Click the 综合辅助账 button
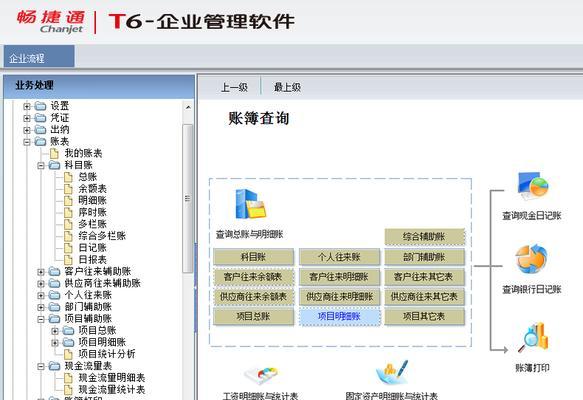The height and width of the screenshot is (400, 583). (x=424, y=236)
